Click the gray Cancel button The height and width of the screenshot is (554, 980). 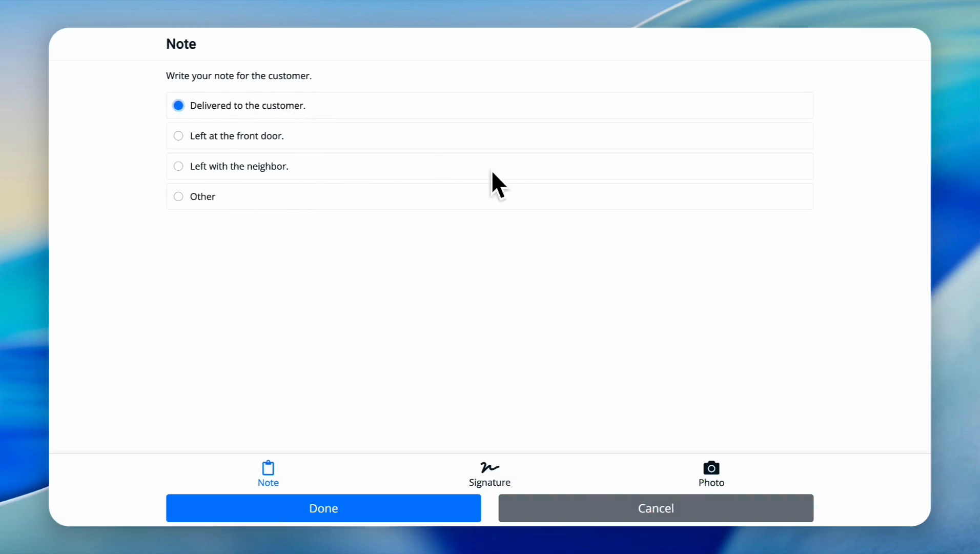coord(656,508)
